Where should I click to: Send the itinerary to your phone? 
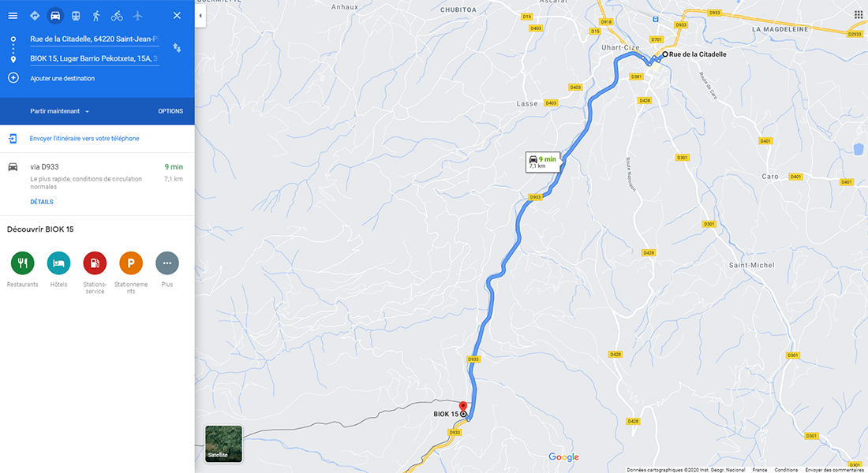84,138
